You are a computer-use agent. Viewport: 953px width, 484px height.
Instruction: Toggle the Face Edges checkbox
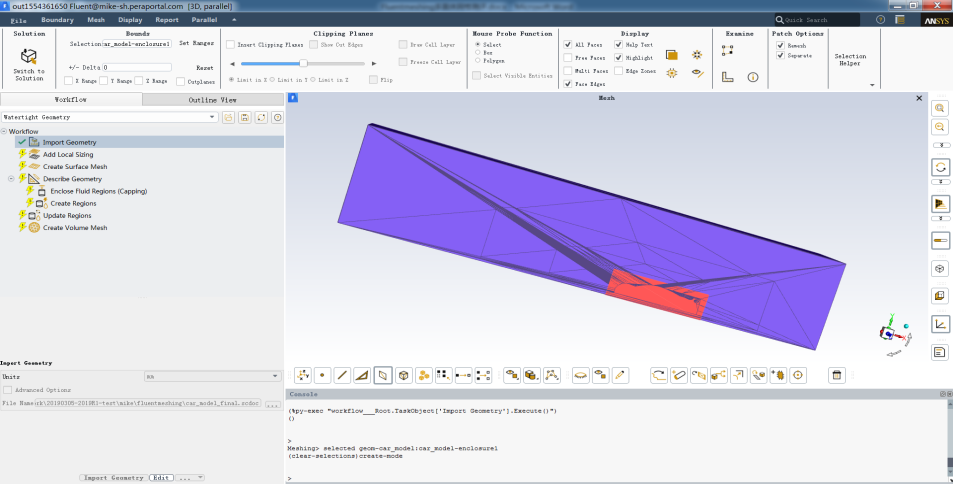pos(568,84)
